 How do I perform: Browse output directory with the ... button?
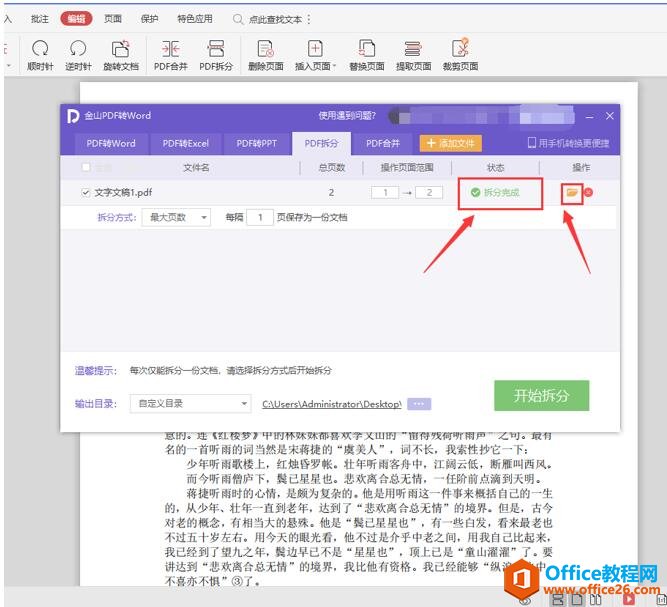click(419, 404)
